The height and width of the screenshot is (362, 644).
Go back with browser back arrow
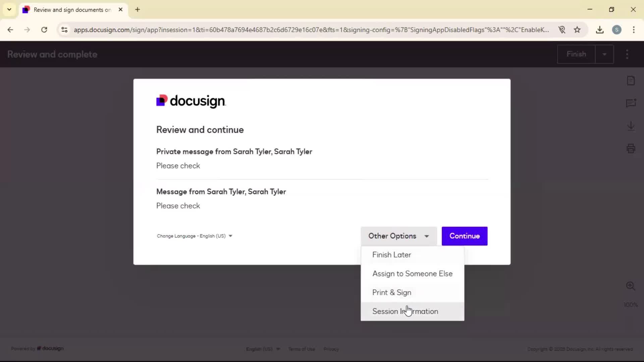[x=10, y=29]
